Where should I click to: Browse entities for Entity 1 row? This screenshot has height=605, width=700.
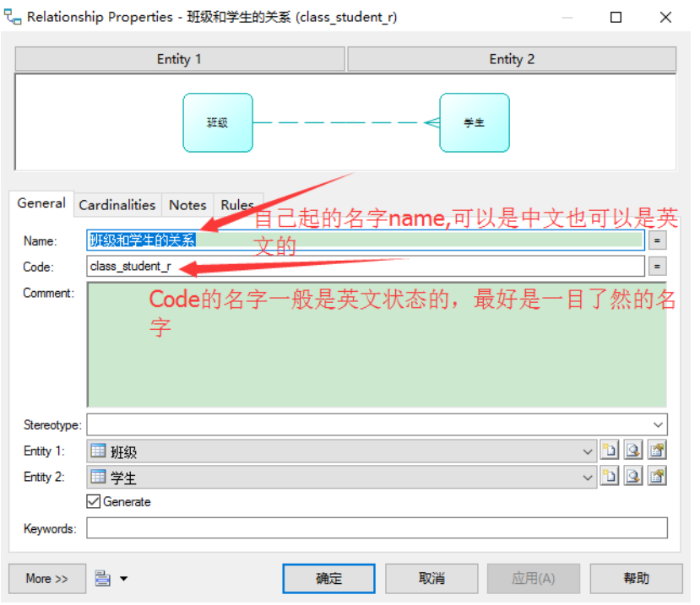coord(633,451)
